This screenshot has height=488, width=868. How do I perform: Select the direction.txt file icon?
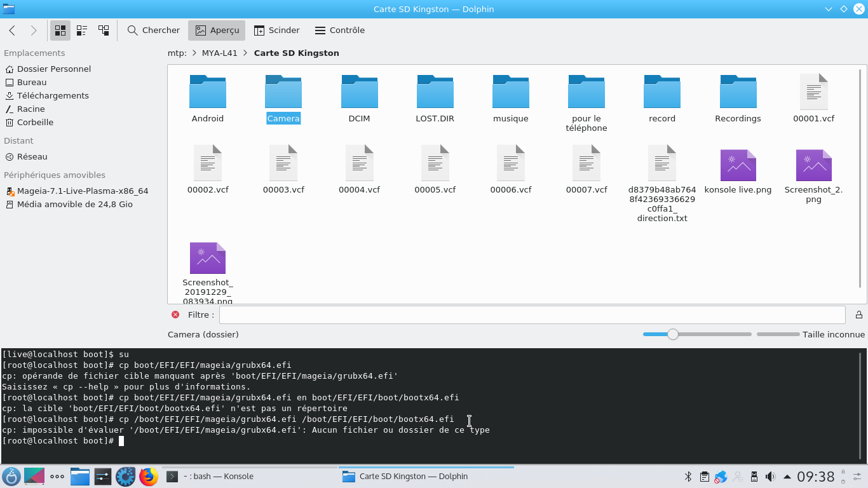click(662, 163)
